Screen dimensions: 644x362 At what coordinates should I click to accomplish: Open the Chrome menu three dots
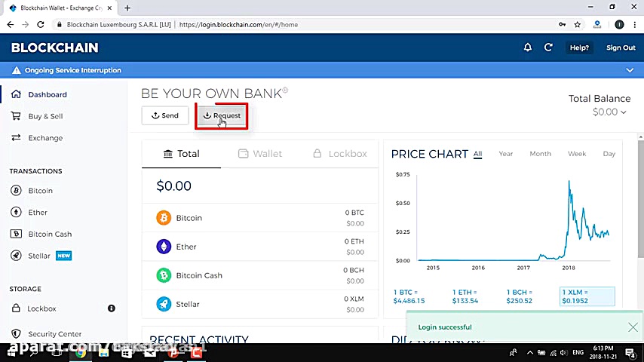click(x=635, y=25)
